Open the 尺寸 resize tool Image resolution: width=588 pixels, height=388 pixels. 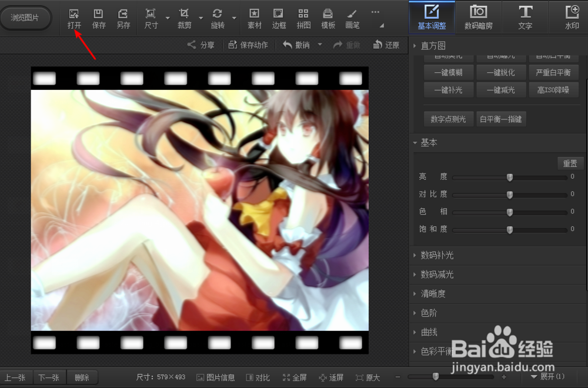(151, 19)
